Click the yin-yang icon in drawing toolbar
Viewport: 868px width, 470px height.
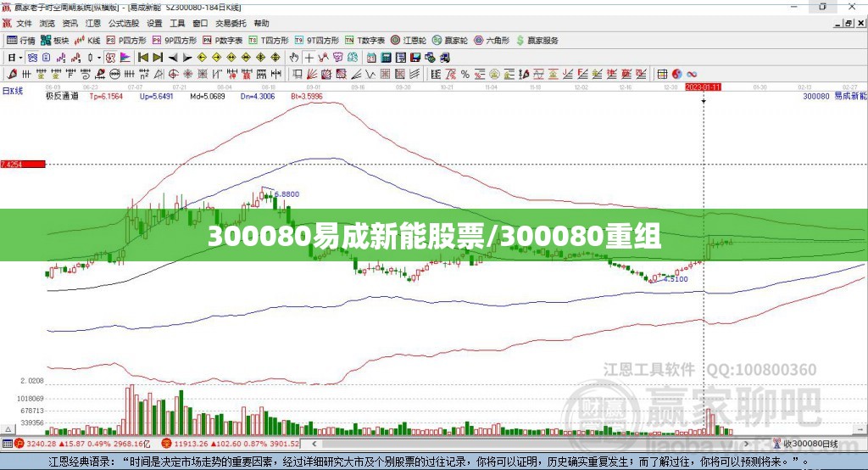(x=676, y=75)
